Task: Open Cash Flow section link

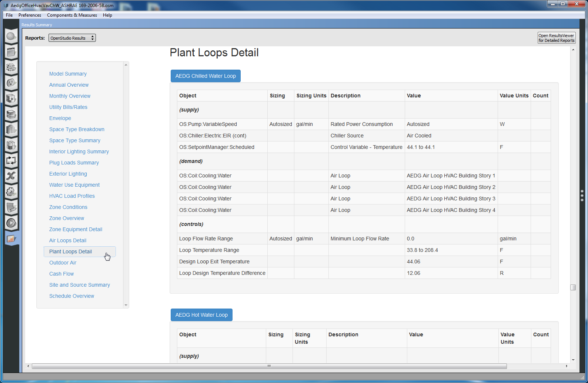Action: click(61, 274)
